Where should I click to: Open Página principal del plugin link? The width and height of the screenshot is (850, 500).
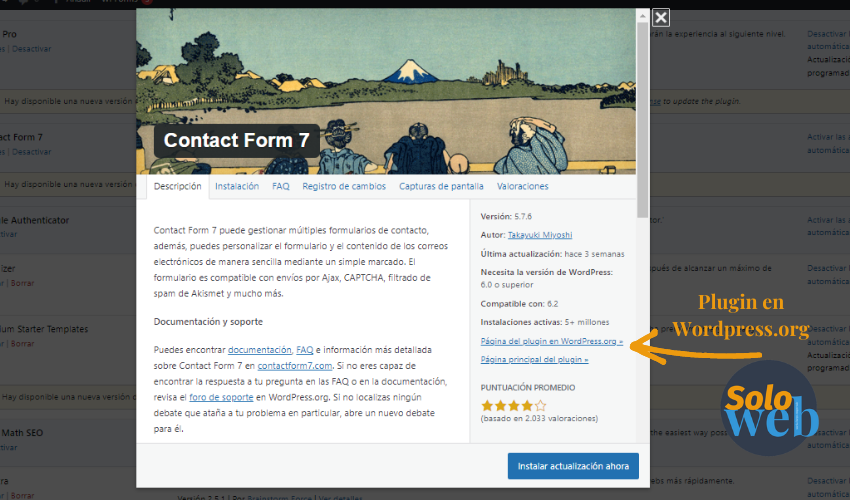[x=535, y=359]
